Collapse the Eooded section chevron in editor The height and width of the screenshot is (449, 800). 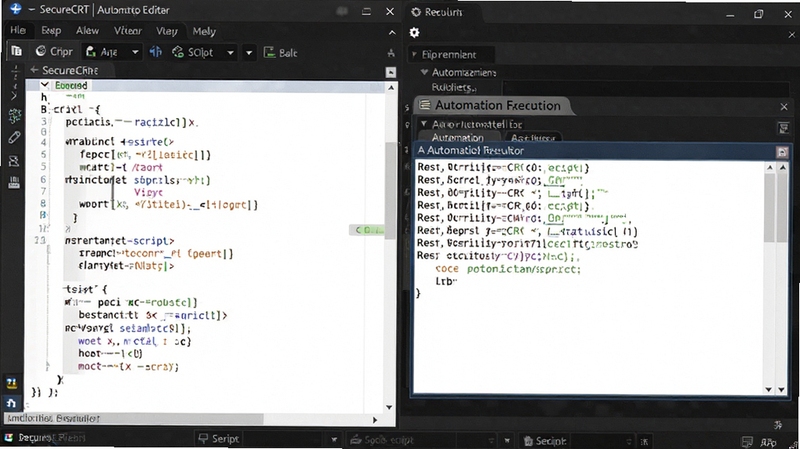45,85
